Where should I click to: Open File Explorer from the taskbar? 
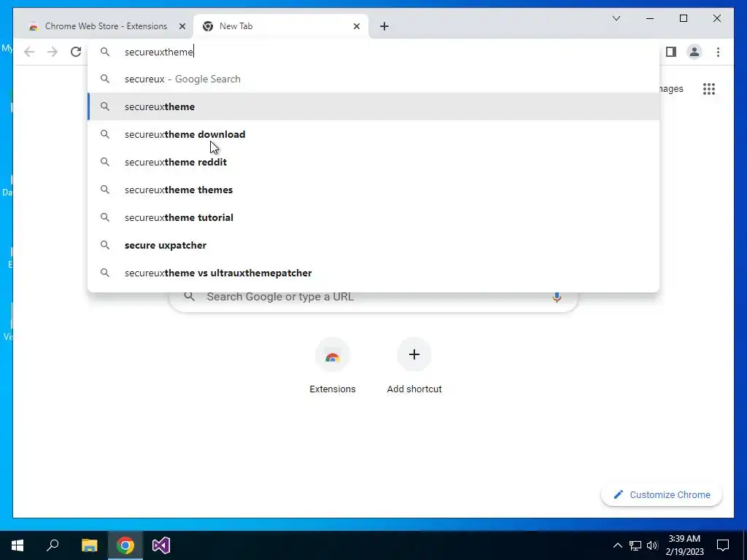pos(89,545)
